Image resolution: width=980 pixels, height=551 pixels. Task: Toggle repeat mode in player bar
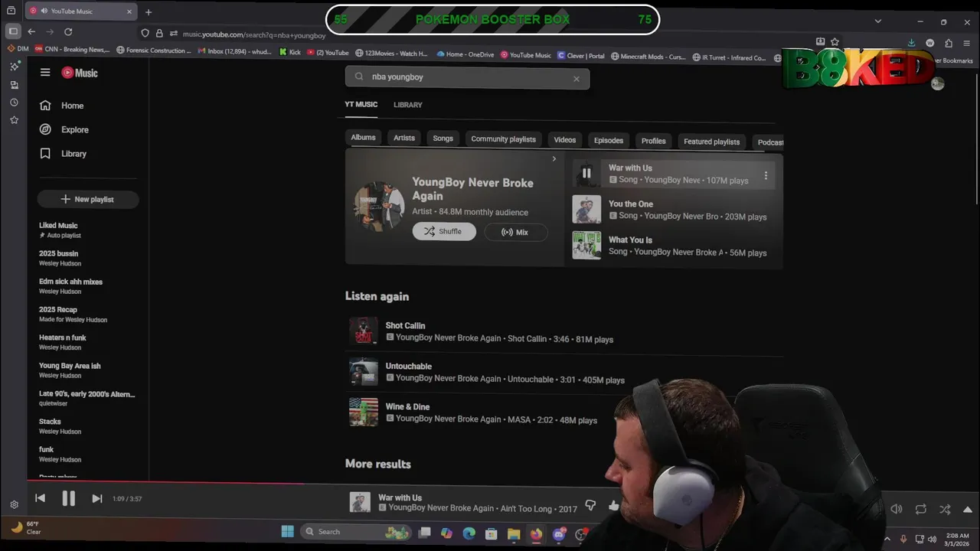tap(920, 509)
